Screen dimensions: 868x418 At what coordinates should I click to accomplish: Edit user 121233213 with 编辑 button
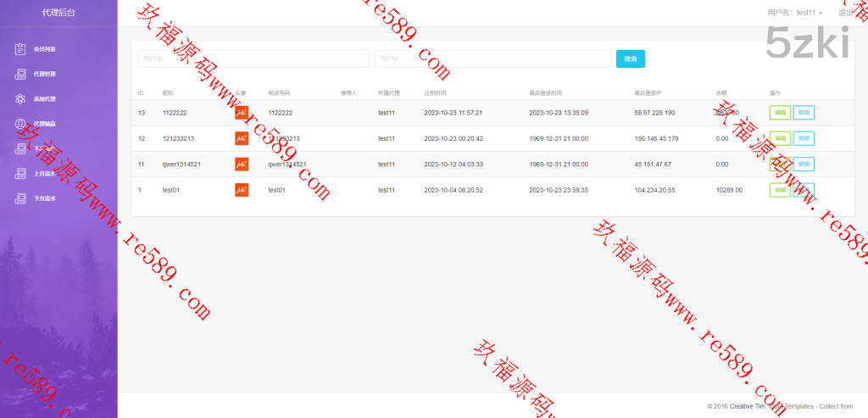point(779,138)
